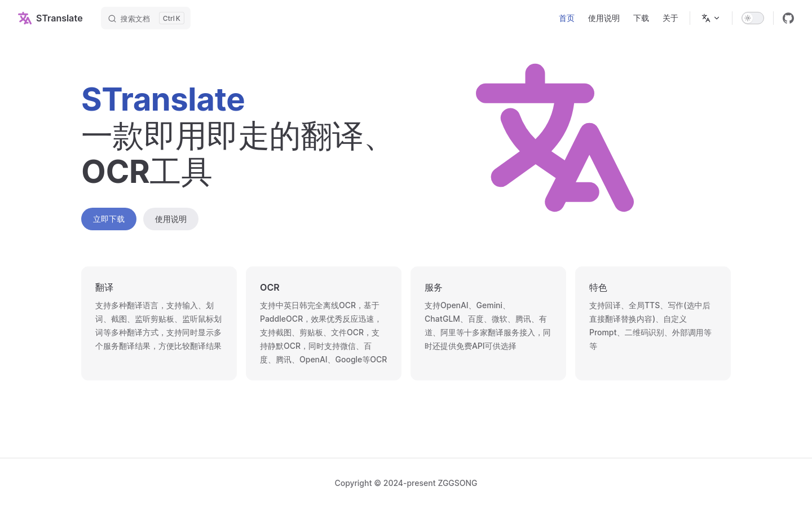Click the 支持回译、全局TTS description text

pyautogui.click(x=651, y=326)
